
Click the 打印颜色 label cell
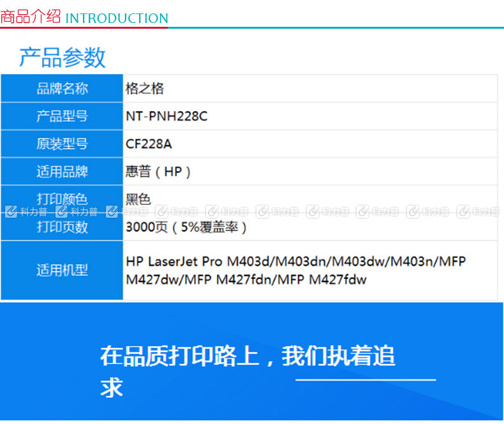[62, 199]
